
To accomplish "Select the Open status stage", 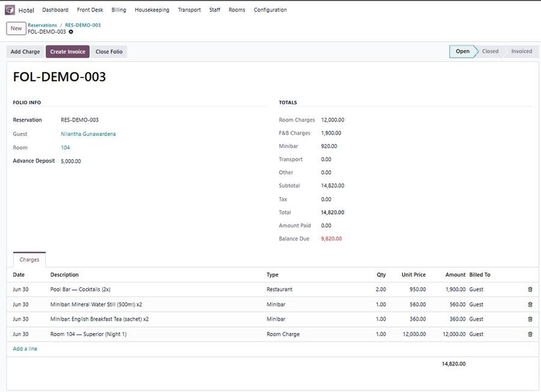I will click(x=462, y=51).
